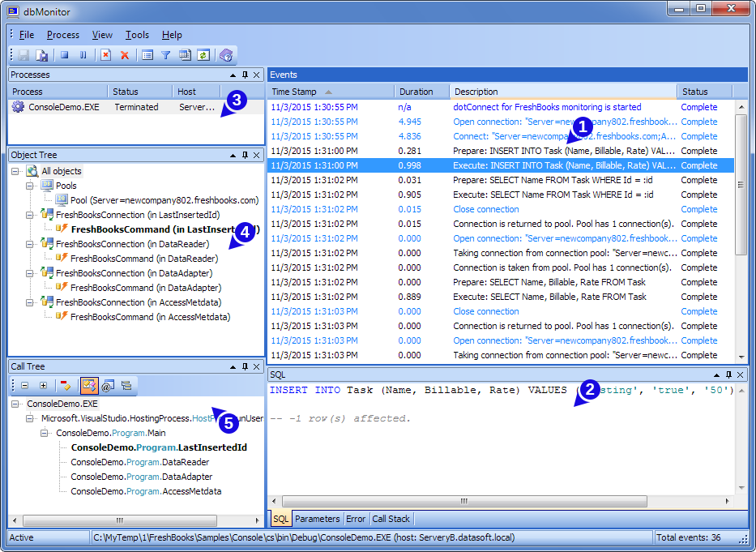
Task: Close the Call Tree panel
Action: 257,366
